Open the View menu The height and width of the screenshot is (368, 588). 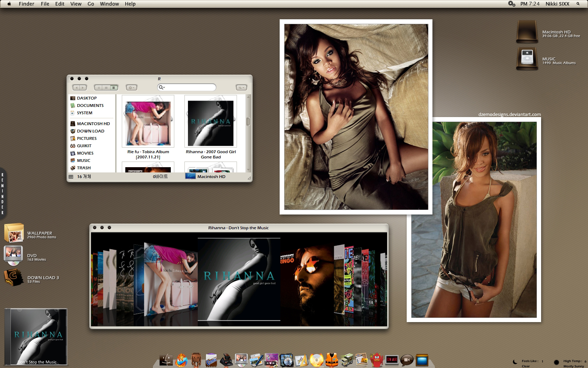tap(76, 4)
